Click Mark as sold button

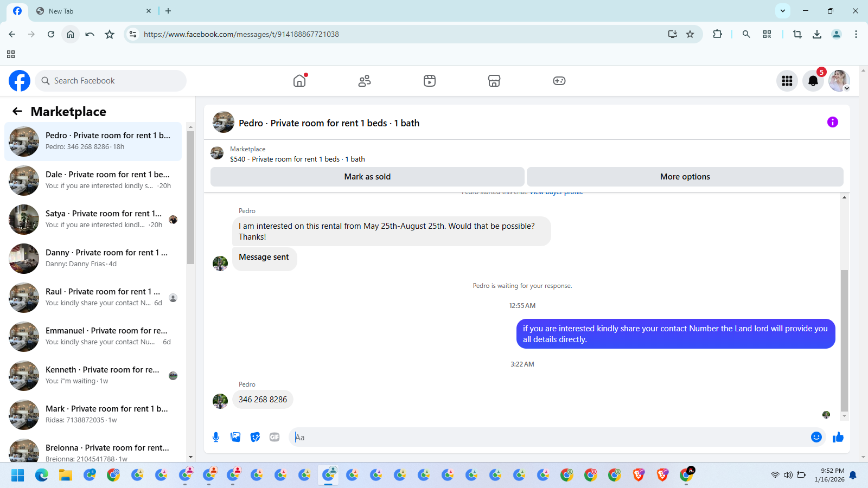[x=367, y=177]
